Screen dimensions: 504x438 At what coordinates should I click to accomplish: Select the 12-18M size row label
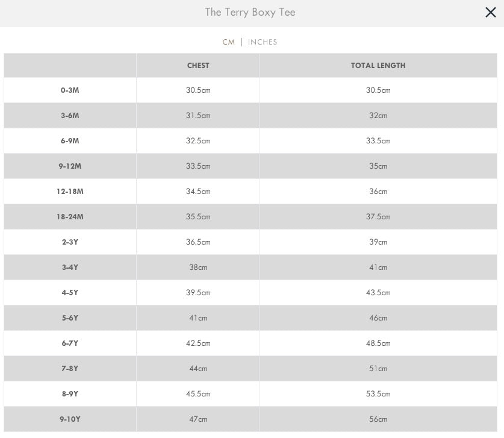tap(70, 192)
